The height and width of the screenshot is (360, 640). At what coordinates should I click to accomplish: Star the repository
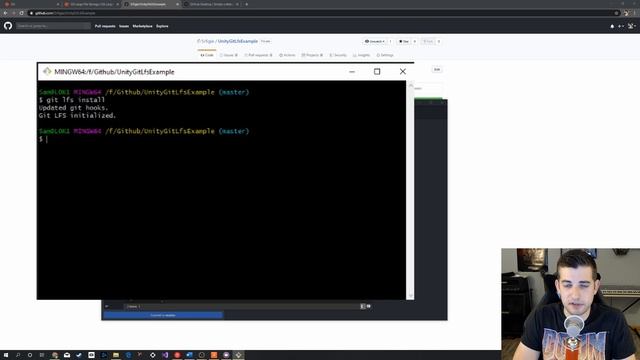(404, 41)
